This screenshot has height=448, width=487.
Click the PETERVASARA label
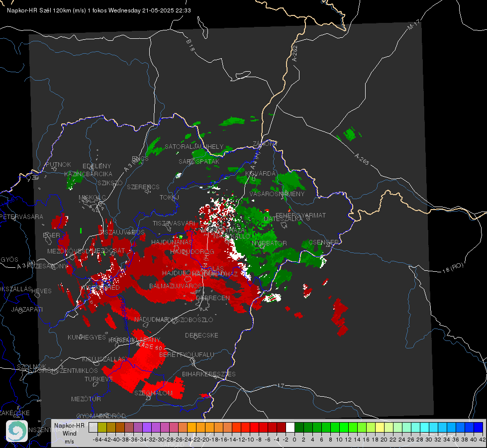pos(22,217)
